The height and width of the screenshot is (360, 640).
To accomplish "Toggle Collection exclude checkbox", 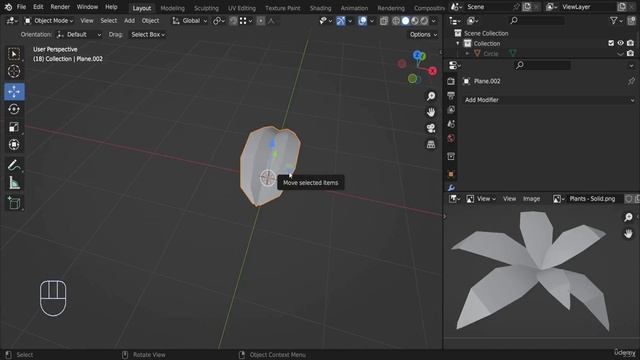I will pyautogui.click(x=611, y=43).
